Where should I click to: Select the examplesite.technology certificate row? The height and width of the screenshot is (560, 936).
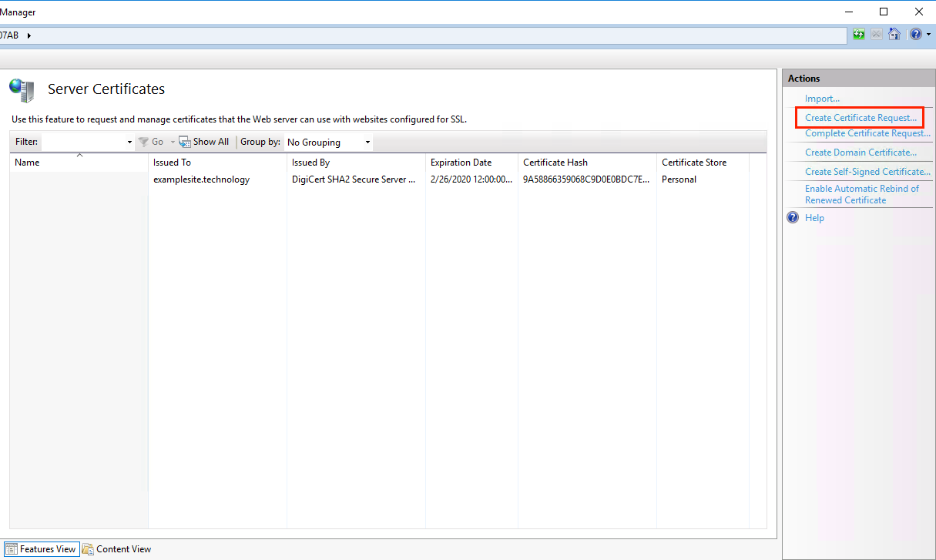[x=201, y=179]
